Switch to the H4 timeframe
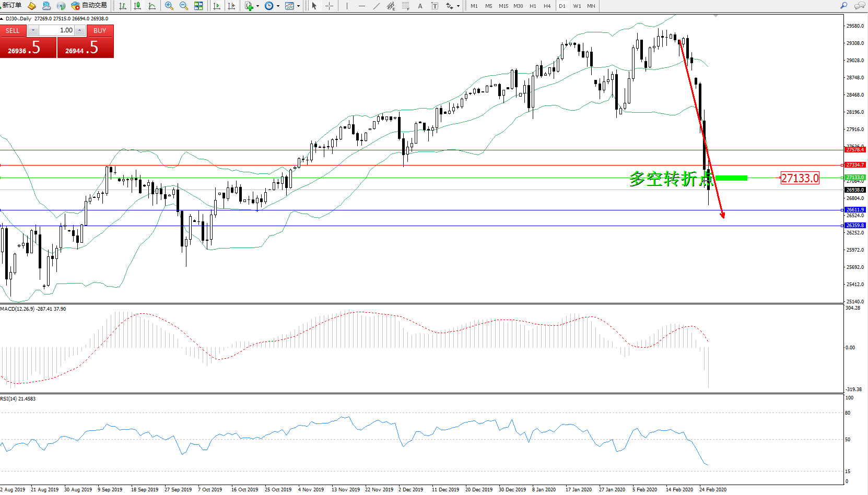Screen dimensions: 868x495 coord(547,6)
